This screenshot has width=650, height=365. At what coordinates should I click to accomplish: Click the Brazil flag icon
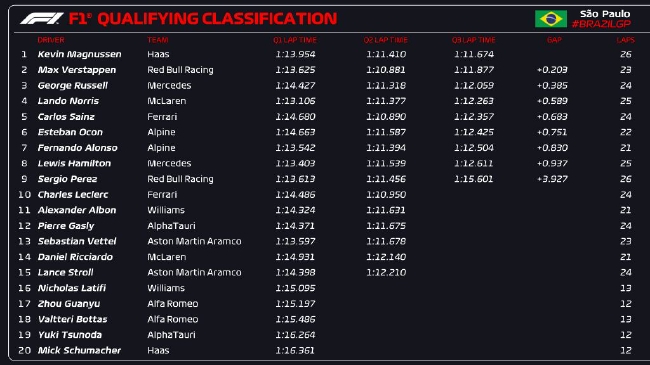[551, 19]
